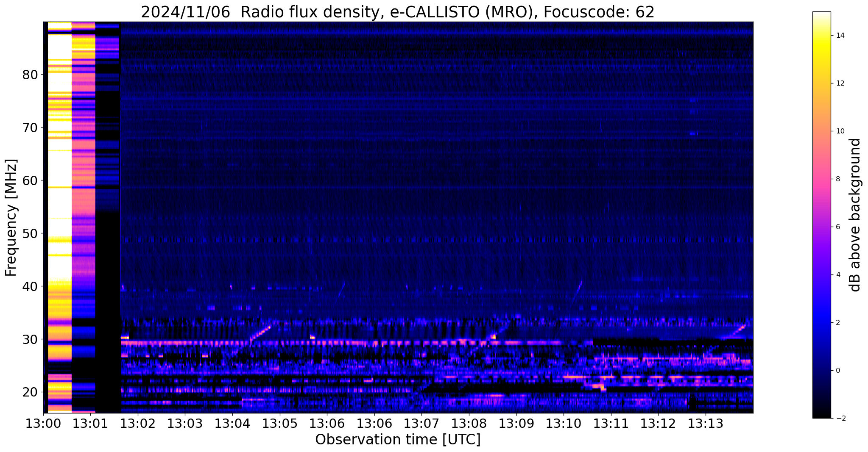The height and width of the screenshot is (452, 868).
Task: Click the 13:11 time tick label
Action: pos(611,423)
